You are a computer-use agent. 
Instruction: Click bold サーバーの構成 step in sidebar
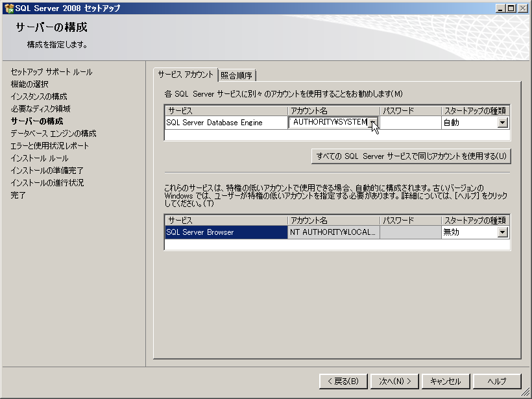tap(36, 121)
